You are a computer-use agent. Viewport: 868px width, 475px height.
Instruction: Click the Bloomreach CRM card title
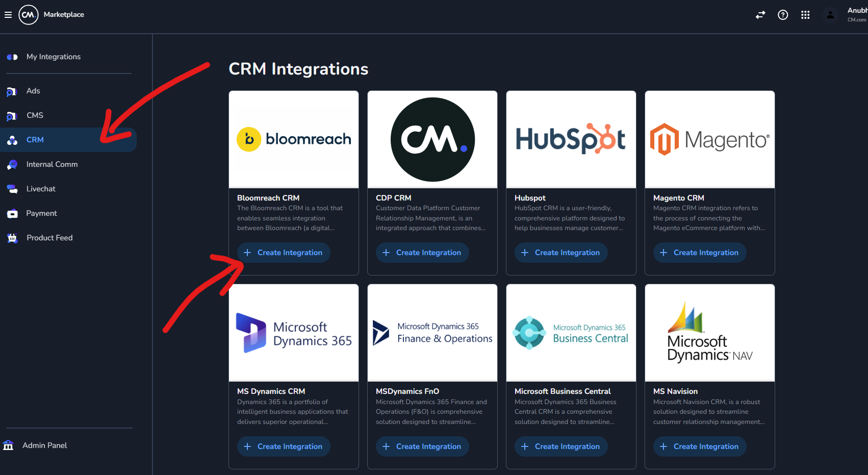pos(268,198)
